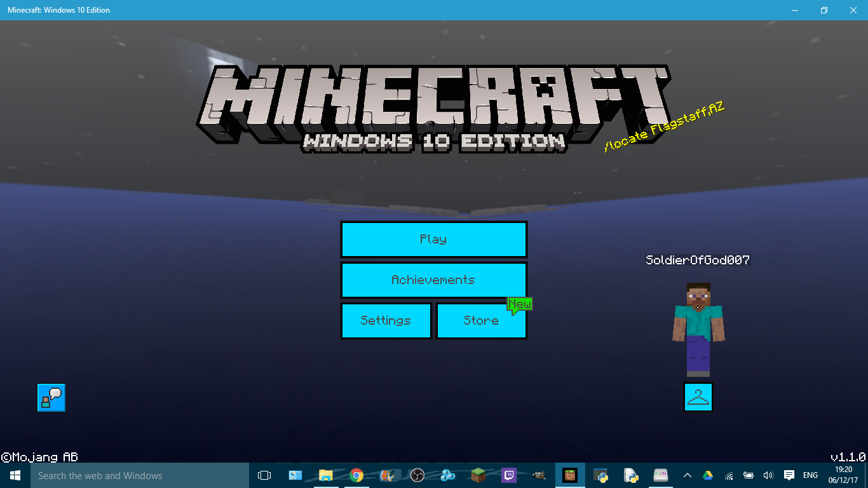Close the Minecraft: Windows 10 Edition window

tap(853, 10)
